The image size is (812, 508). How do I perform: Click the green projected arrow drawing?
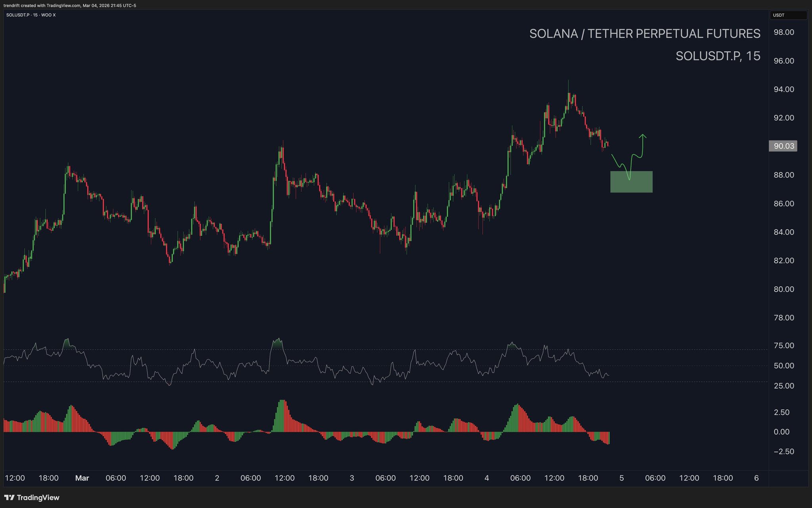[642, 145]
